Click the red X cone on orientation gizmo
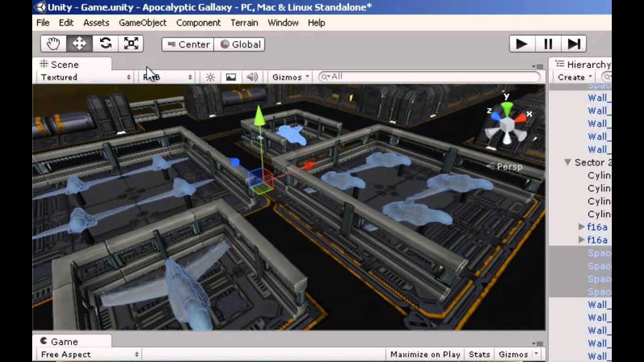The width and height of the screenshot is (644, 362). click(520, 118)
